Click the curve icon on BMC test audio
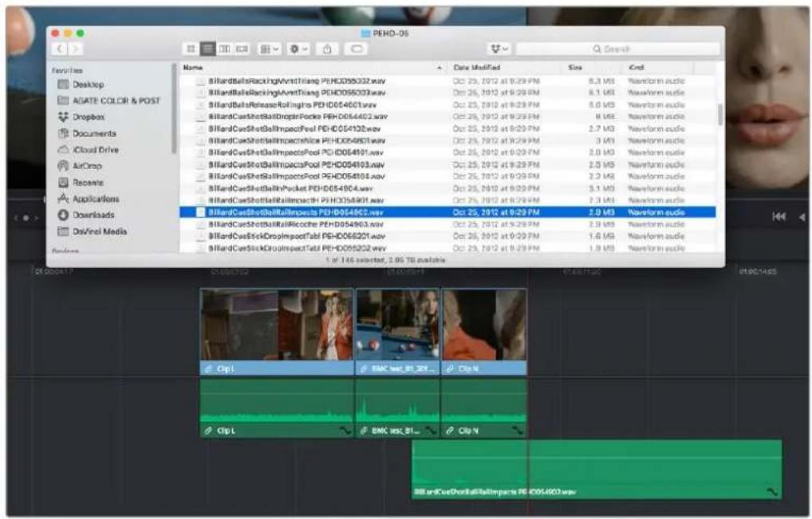This screenshot has height=519, width=812. 431,431
